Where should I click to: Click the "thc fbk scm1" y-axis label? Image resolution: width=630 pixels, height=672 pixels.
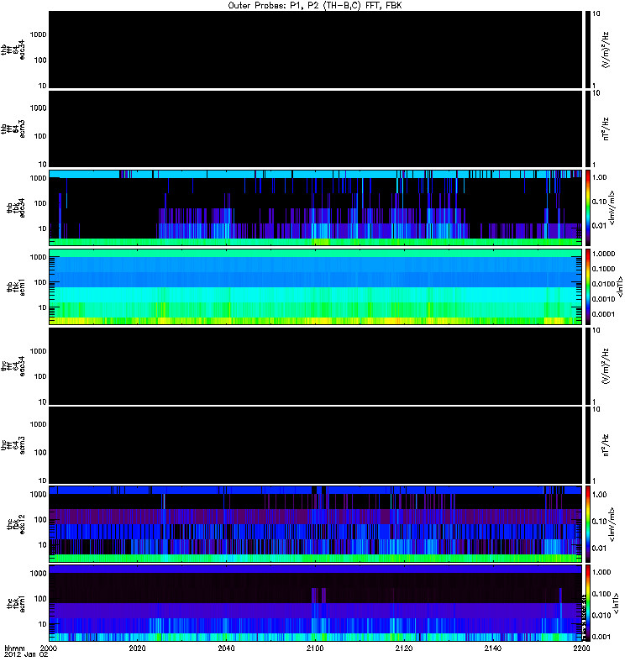(16, 603)
